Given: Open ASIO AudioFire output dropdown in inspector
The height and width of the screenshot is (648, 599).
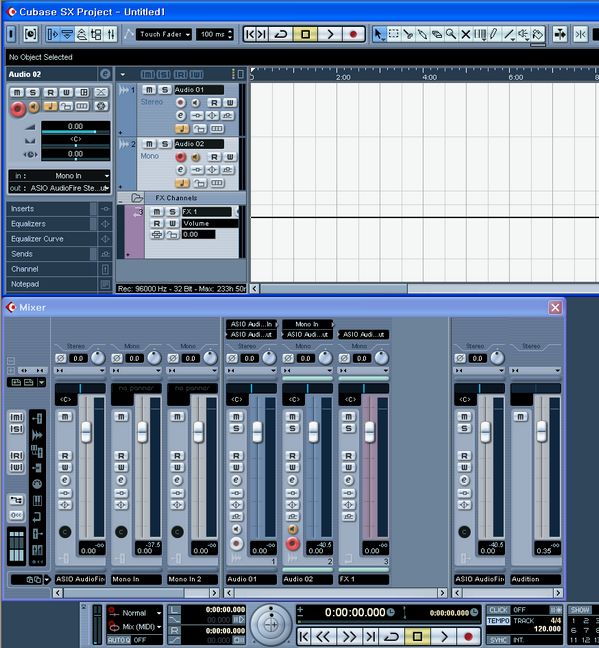Looking at the screenshot, I should pos(60,188).
